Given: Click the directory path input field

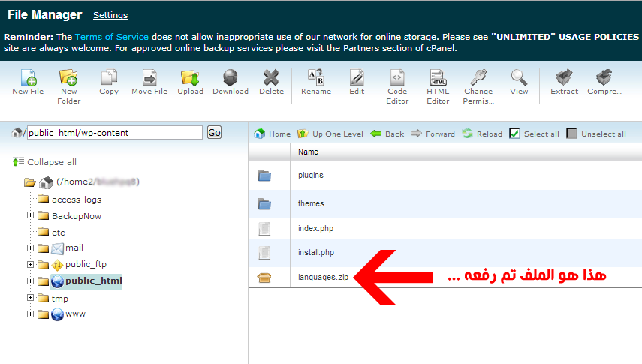Looking at the screenshot, I should coord(114,133).
